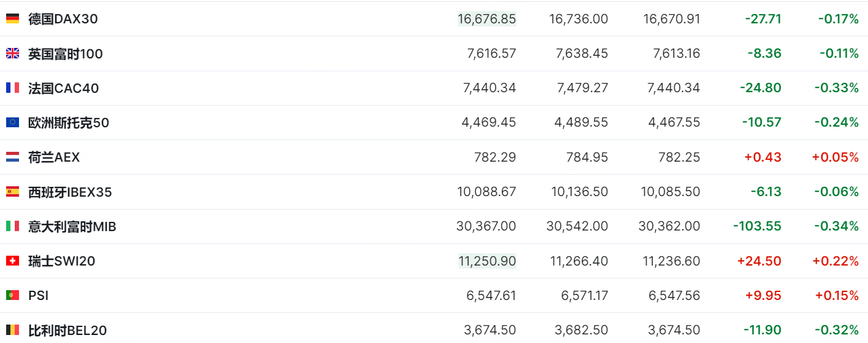
Task: Click the highlighted 16,676.85 DAX price
Action: (487, 19)
